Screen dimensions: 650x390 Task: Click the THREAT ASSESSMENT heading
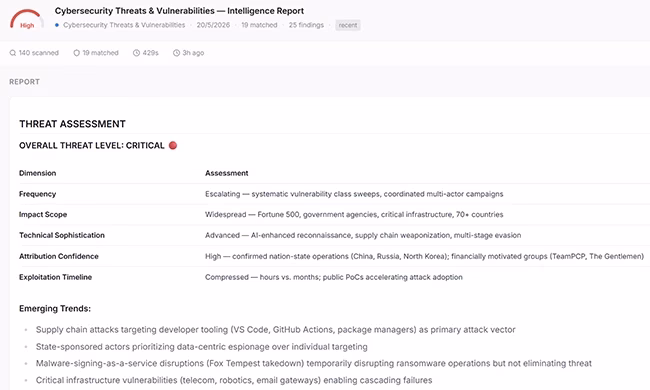coord(72,124)
